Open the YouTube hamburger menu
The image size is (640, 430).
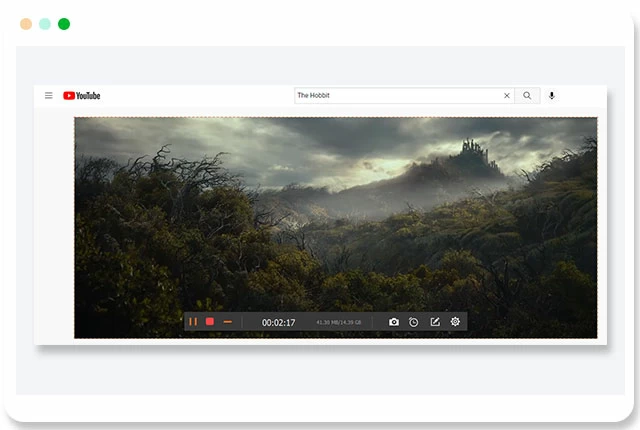(x=49, y=96)
